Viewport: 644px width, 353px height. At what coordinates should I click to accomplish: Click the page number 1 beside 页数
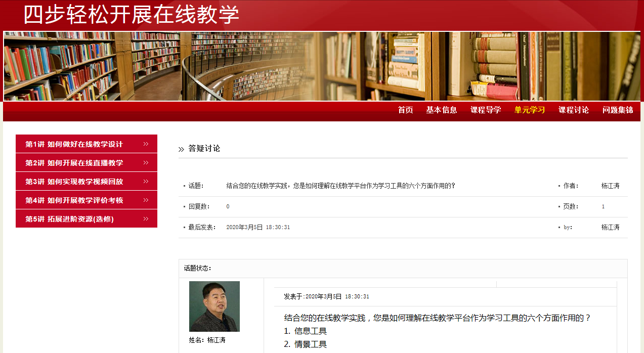(x=603, y=206)
